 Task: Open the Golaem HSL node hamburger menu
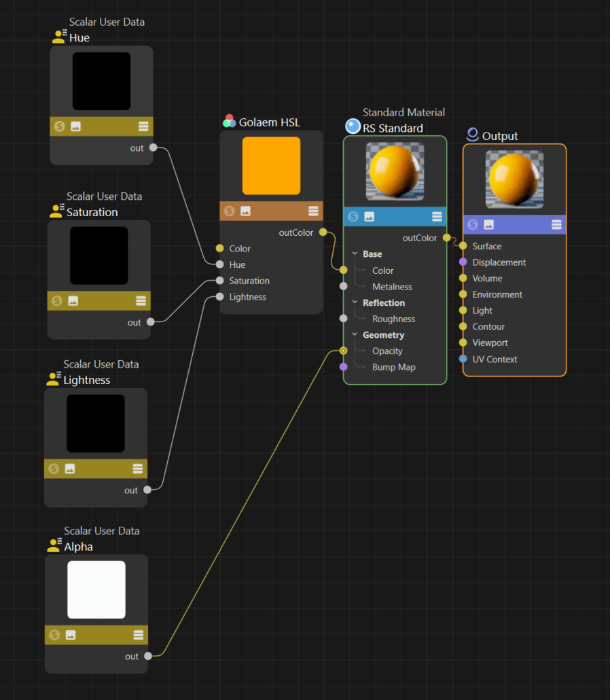pos(313,211)
